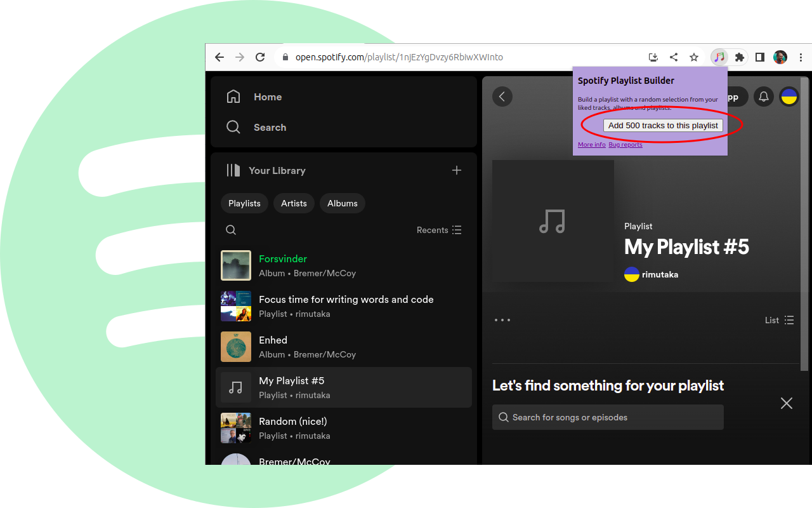Screen dimensions: 812x508
Task: Reload the Spotify page
Action: (x=260, y=57)
